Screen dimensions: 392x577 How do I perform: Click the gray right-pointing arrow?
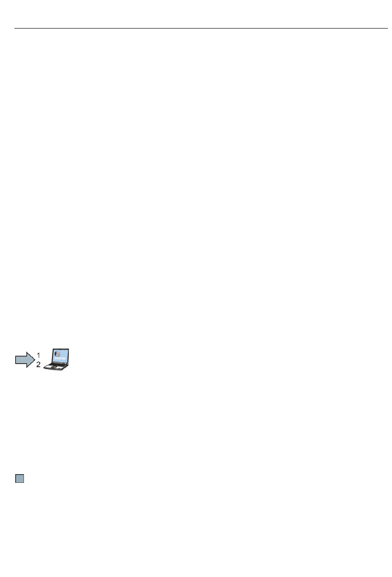point(25,359)
